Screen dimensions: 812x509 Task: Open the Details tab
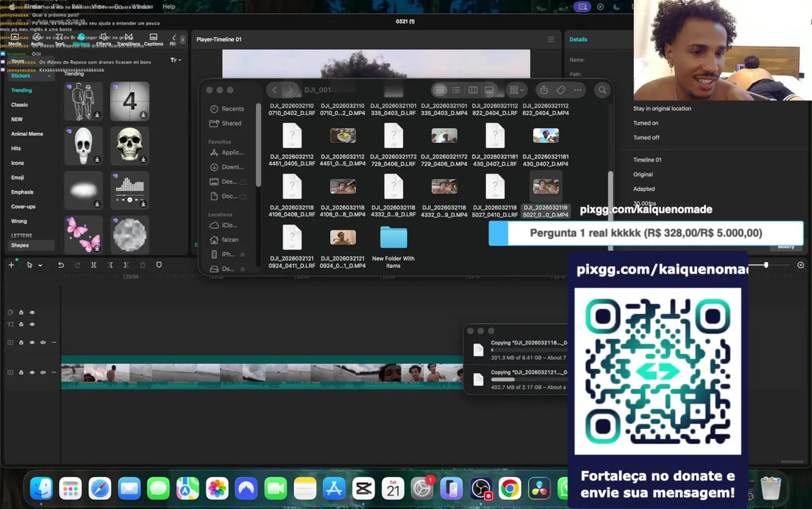[x=578, y=40]
